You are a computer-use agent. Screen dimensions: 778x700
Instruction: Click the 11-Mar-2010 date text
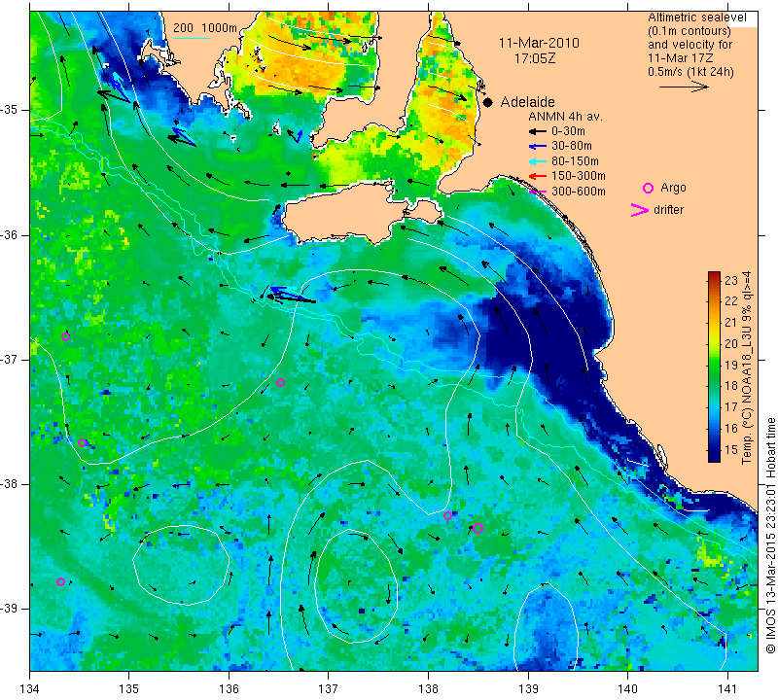pos(539,43)
